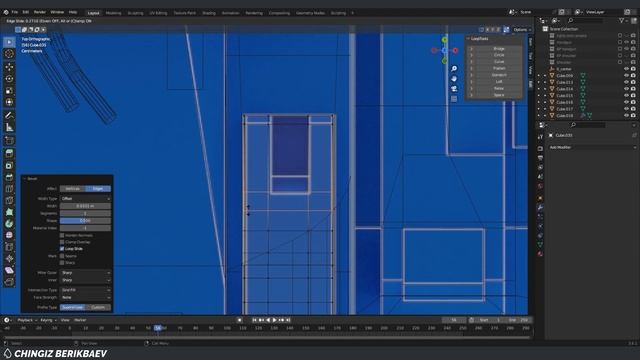Open the Render menu
Image resolution: width=640 pixels, height=360 pixels.
coord(40,12)
